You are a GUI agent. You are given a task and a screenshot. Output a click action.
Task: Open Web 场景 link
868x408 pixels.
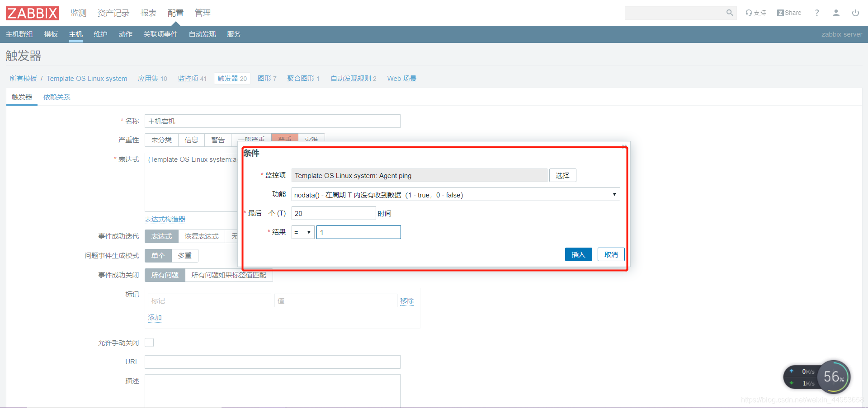(x=401, y=79)
